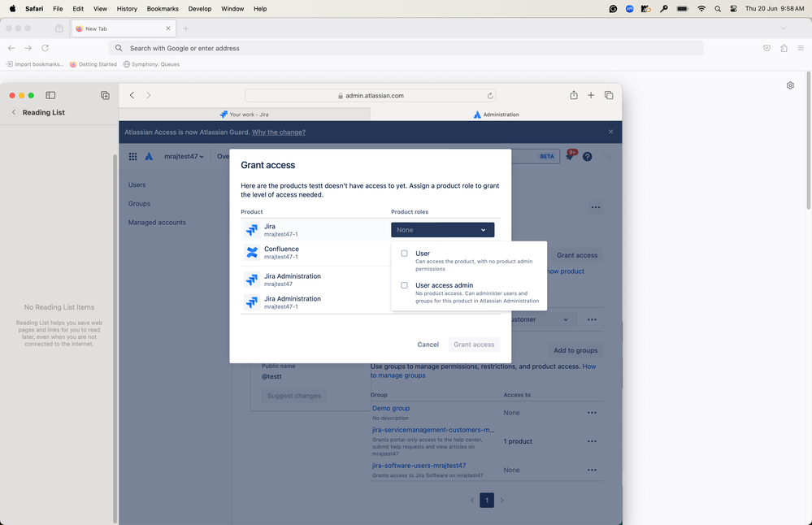Viewport: 812px width, 525px height.
Task: Add new tab in inner Safari window
Action: pos(591,95)
